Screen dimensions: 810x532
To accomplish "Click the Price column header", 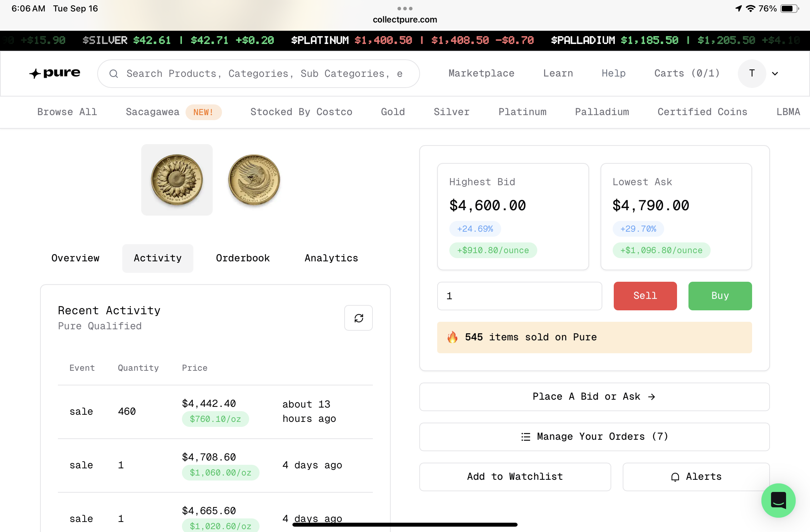I will [x=194, y=368].
